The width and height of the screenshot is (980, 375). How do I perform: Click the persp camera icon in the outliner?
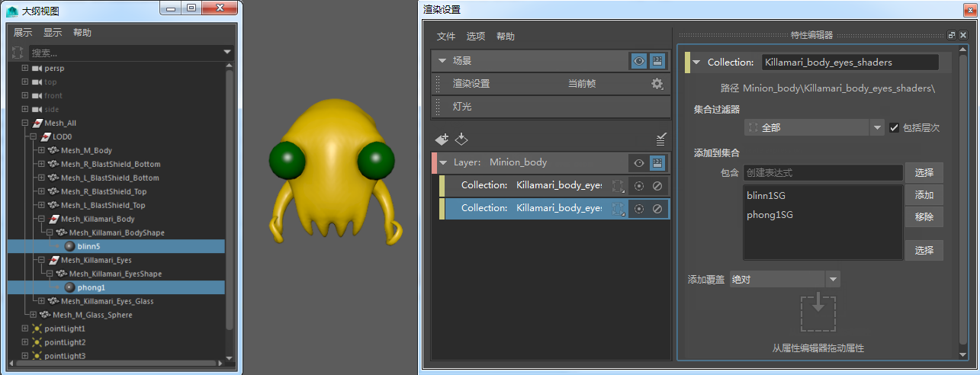tap(37, 69)
